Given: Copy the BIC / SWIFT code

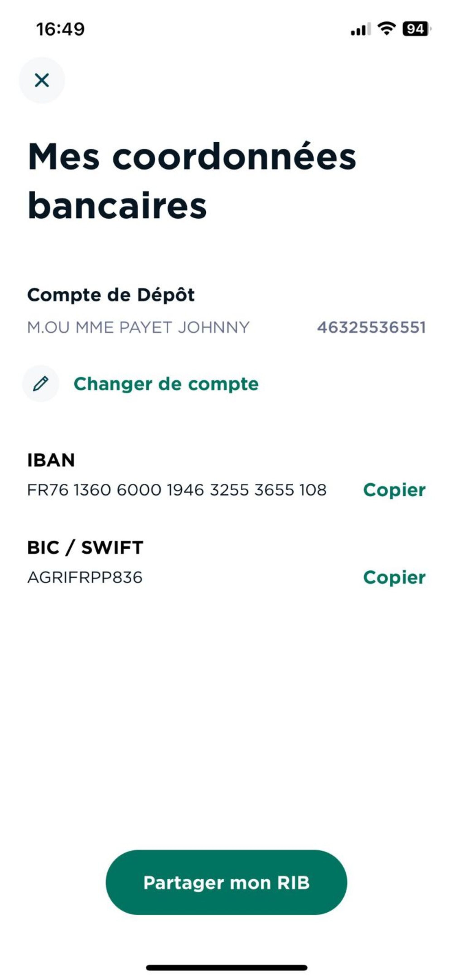Looking at the screenshot, I should coord(394,578).
